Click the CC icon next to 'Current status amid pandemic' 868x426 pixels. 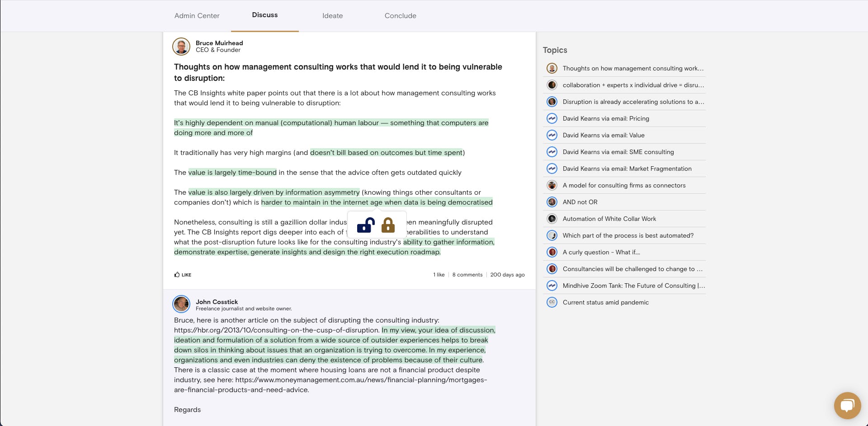[552, 302]
